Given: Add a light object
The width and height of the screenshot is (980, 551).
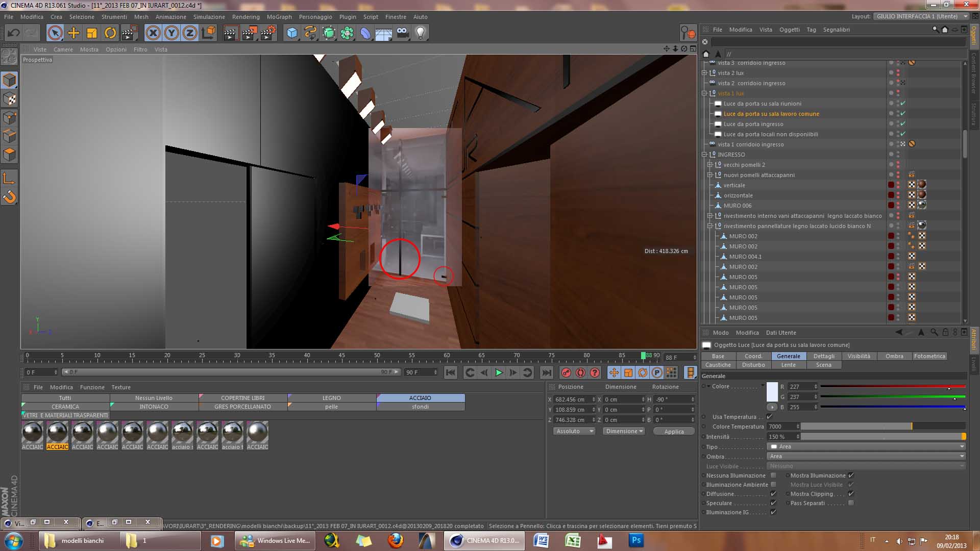Looking at the screenshot, I should [420, 33].
